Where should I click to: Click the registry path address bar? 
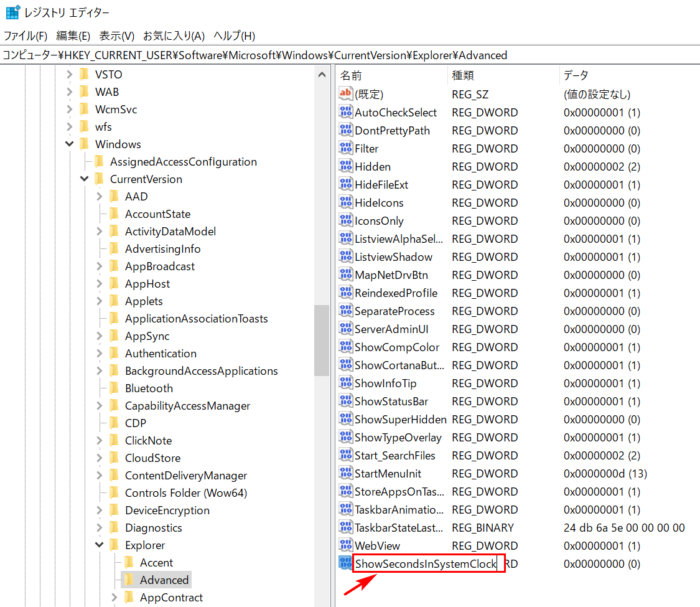[350, 55]
